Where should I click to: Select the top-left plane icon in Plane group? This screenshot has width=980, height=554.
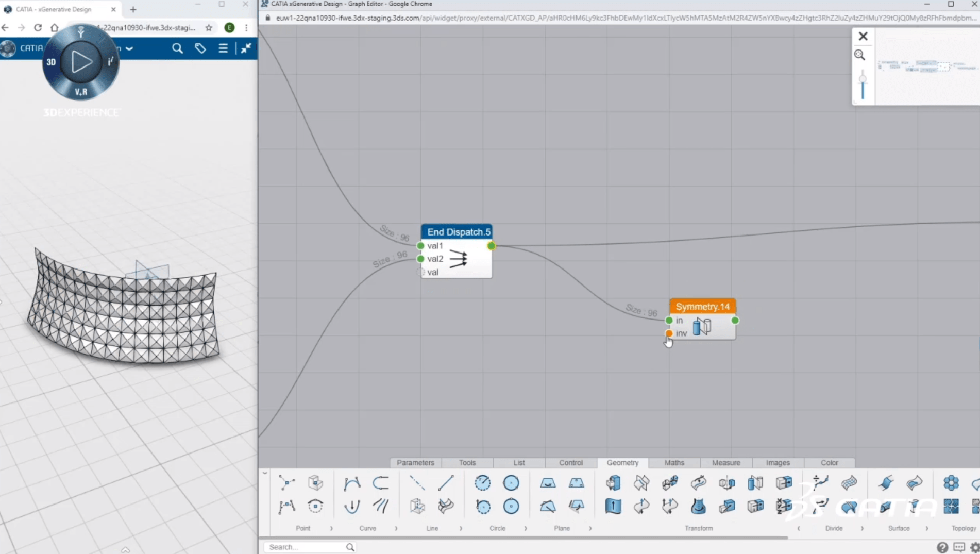pos(548,483)
